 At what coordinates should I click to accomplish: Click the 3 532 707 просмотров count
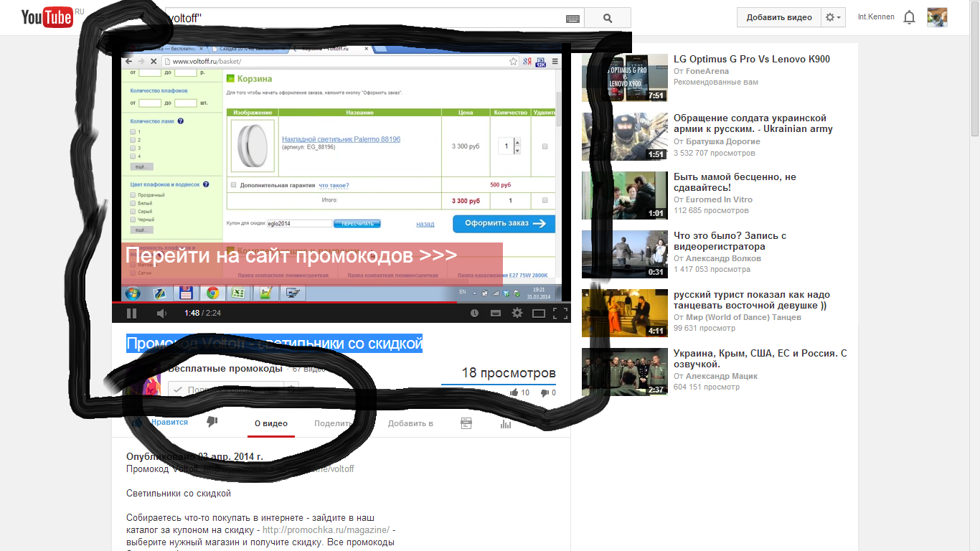click(715, 153)
